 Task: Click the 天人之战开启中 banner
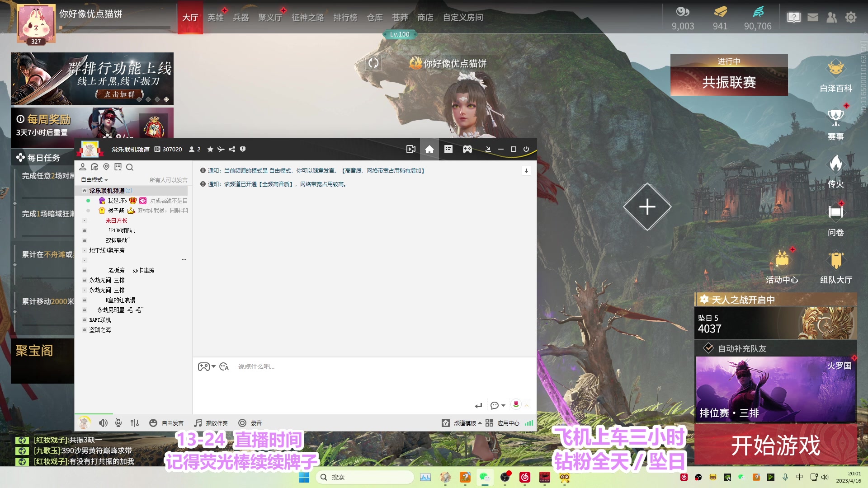tap(776, 300)
